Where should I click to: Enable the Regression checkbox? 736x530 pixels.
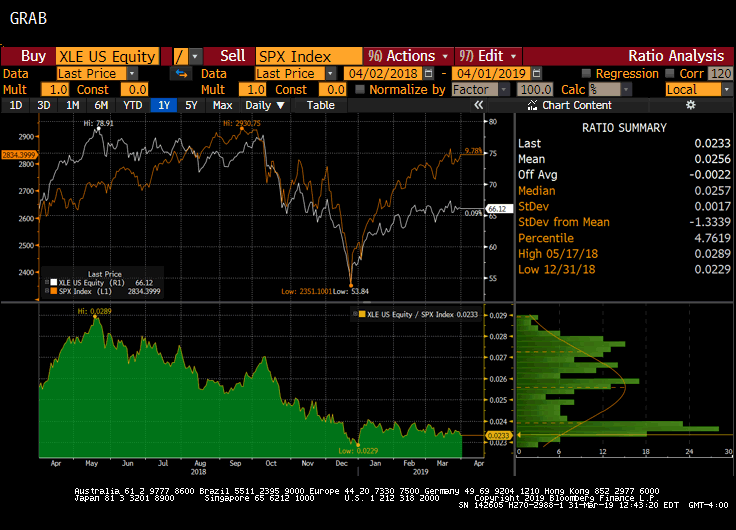click(586, 73)
